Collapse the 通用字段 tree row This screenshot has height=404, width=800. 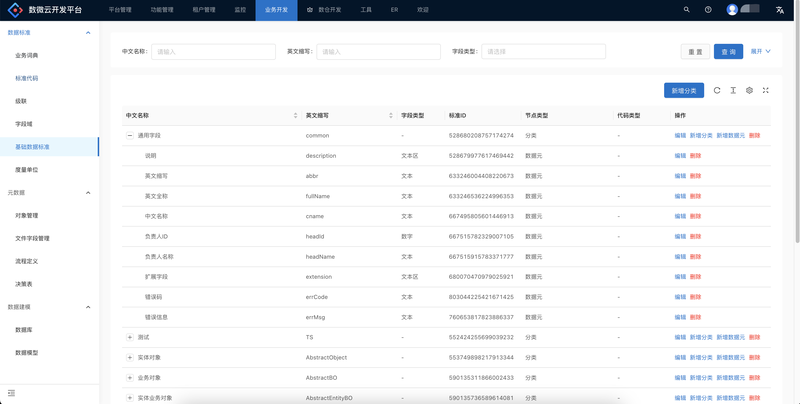130,135
